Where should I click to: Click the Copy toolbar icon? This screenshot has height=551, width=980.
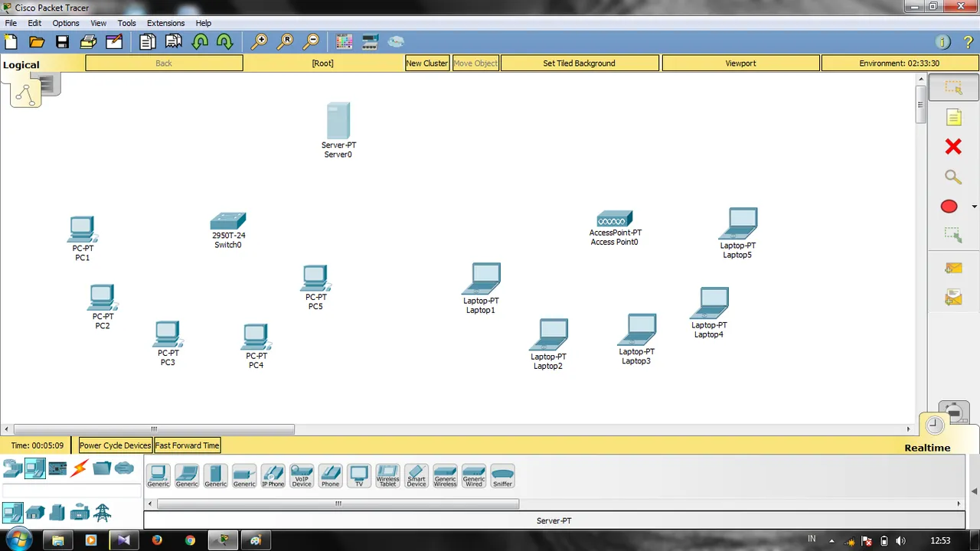(147, 42)
